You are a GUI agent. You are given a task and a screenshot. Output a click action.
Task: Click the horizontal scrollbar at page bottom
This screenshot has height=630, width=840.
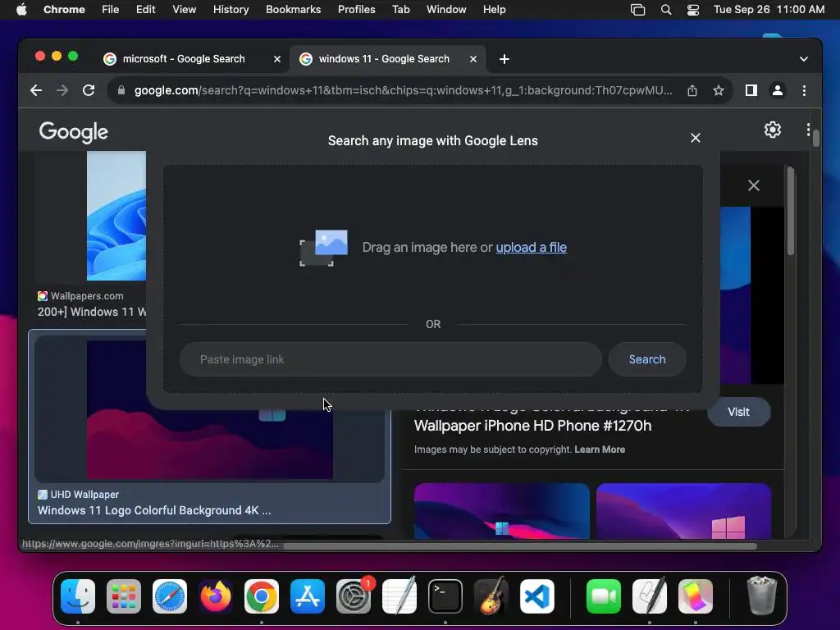(519, 546)
